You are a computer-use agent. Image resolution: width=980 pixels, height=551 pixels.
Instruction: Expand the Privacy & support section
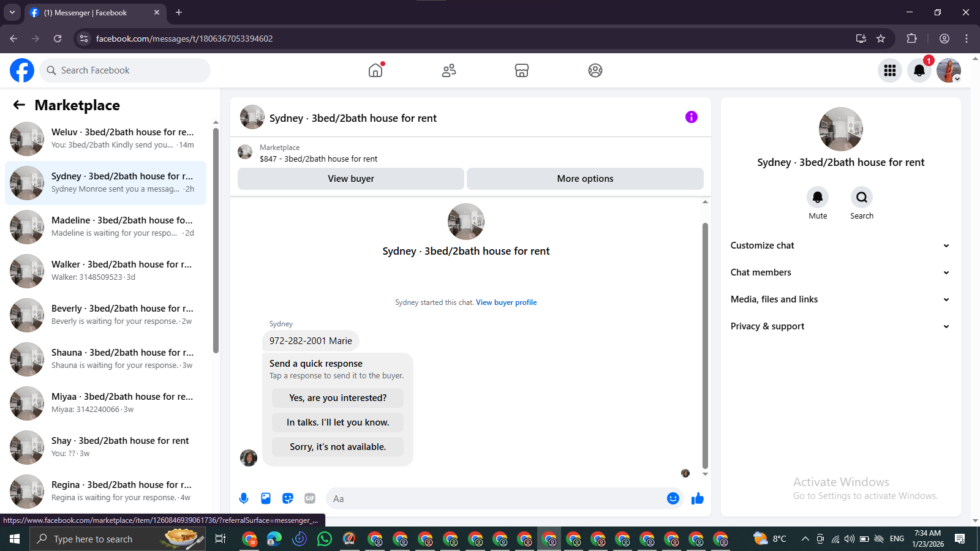point(840,326)
